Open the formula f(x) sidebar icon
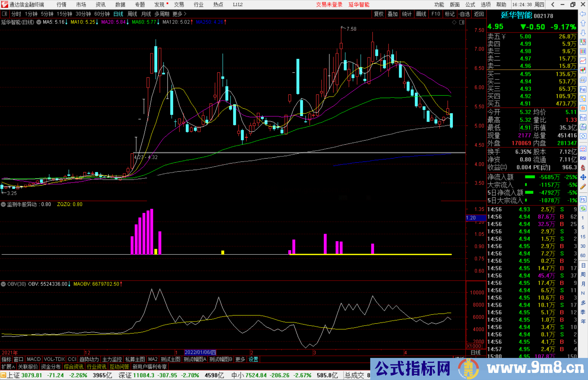588x380 pixels. (x=583, y=127)
